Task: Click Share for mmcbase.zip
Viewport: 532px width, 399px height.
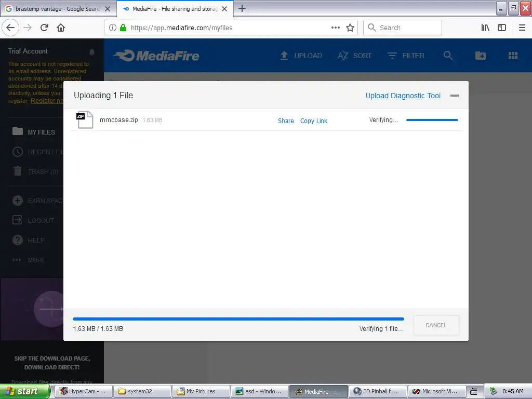Action: point(286,121)
